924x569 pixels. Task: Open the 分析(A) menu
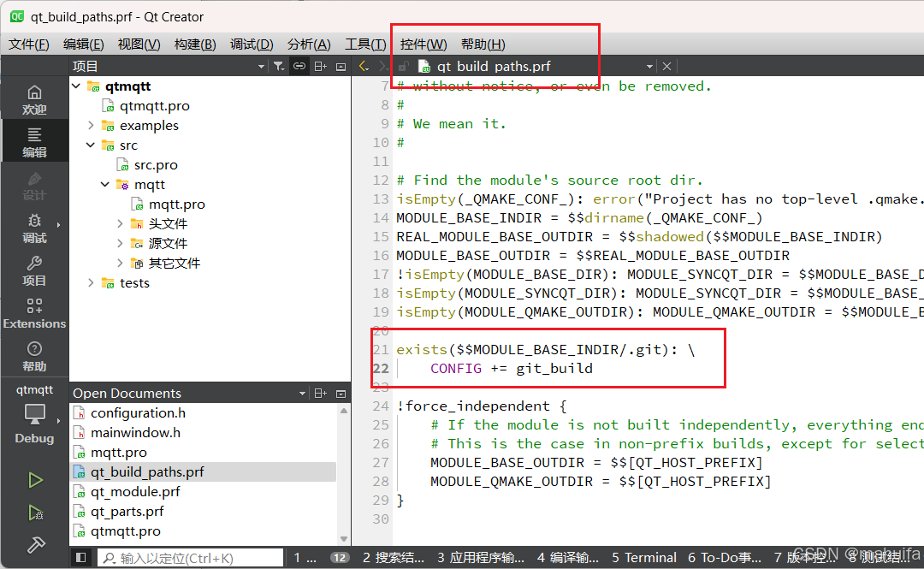click(x=309, y=44)
